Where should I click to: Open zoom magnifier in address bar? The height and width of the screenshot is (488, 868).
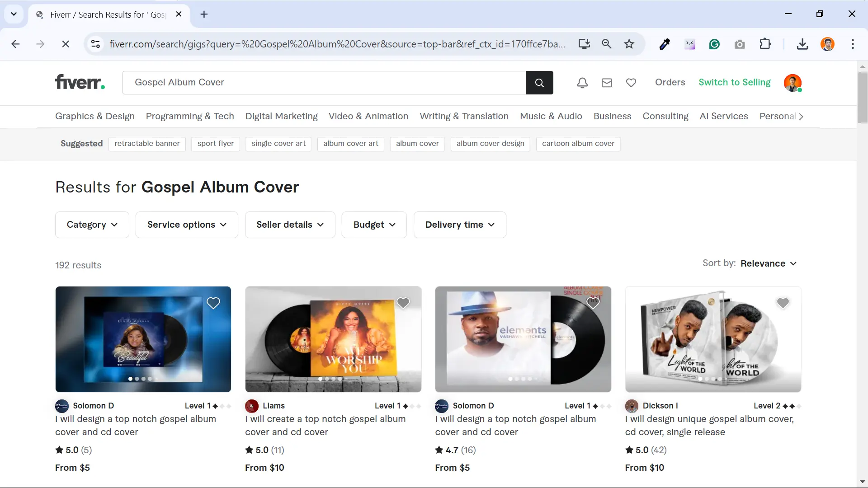(x=607, y=44)
